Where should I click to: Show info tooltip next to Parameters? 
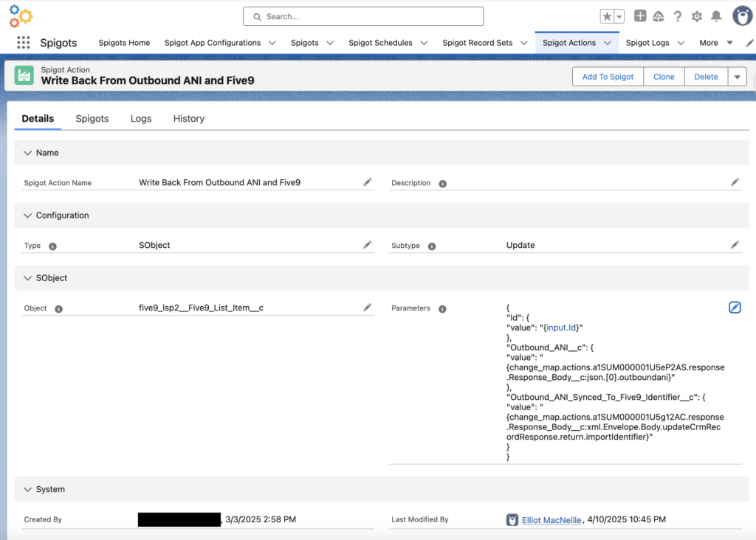click(442, 309)
